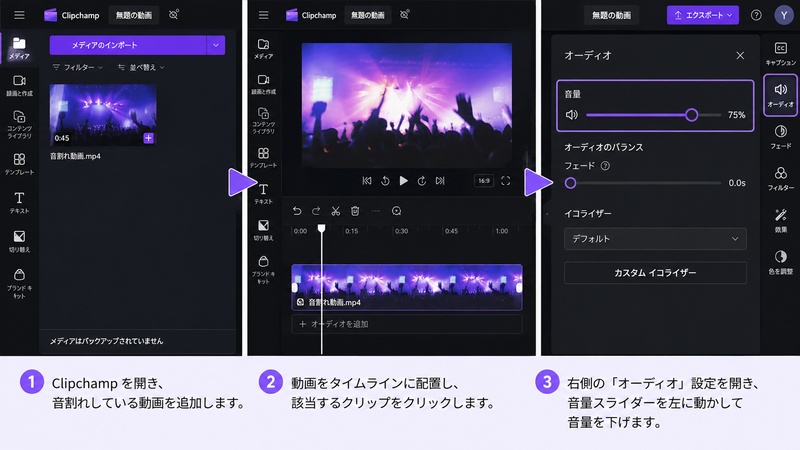
Task: Open フェード panel on right sidebar
Action: 781,137
